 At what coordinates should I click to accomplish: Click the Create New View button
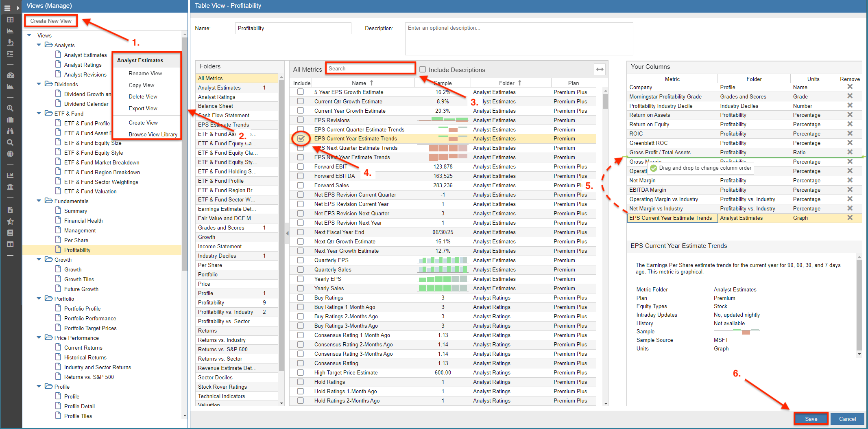(x=51, y=21)
